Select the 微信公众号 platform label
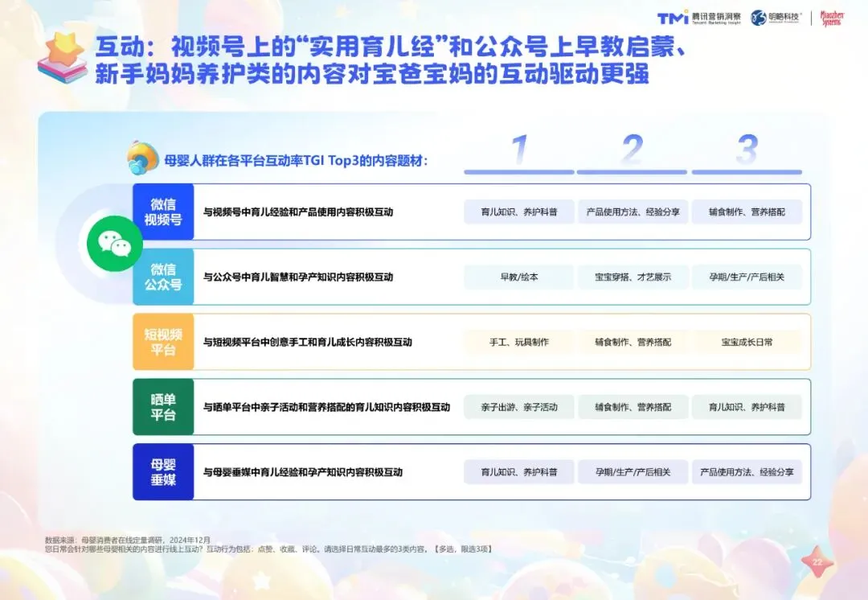Image resolution: width=868 pixels, height=600 pixels. tap(163, 277)
